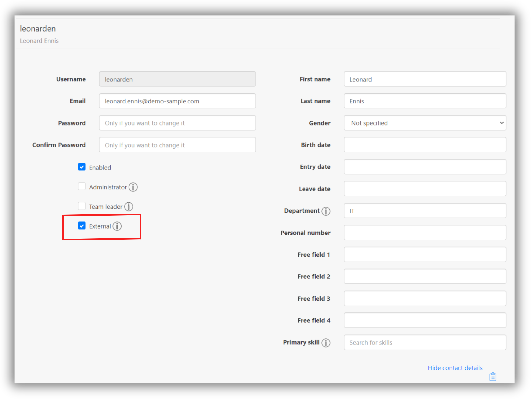Click the Team leader info icon
532x399 pixels.
(x=129, y=207)
